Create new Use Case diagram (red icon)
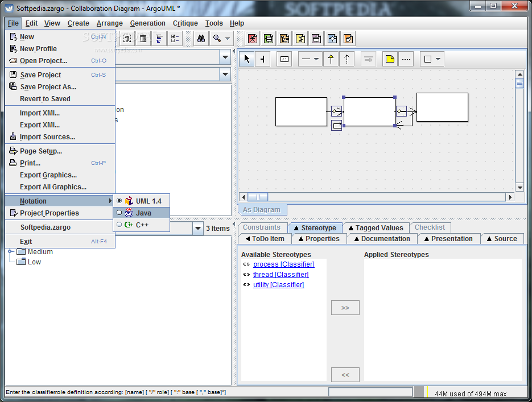The height and width of the screenshot is (402, 532). point(253,39)
